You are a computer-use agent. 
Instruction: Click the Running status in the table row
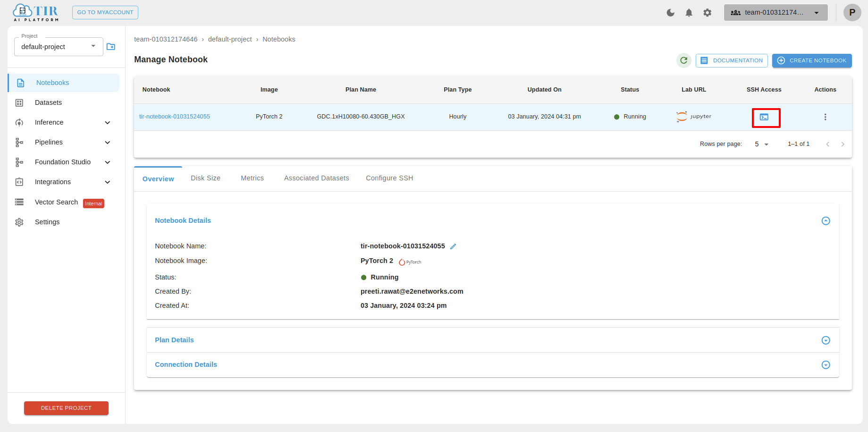630,117
